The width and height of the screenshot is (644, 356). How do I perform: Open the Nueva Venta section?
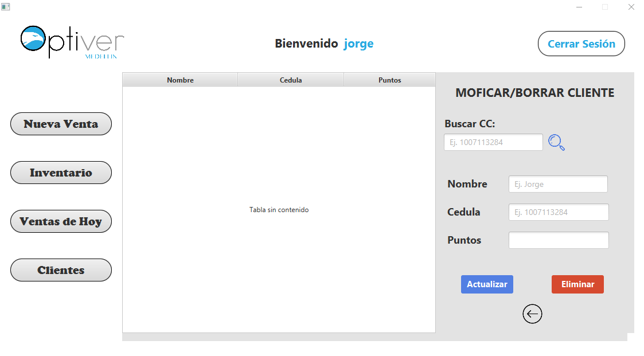click(61, 123)
